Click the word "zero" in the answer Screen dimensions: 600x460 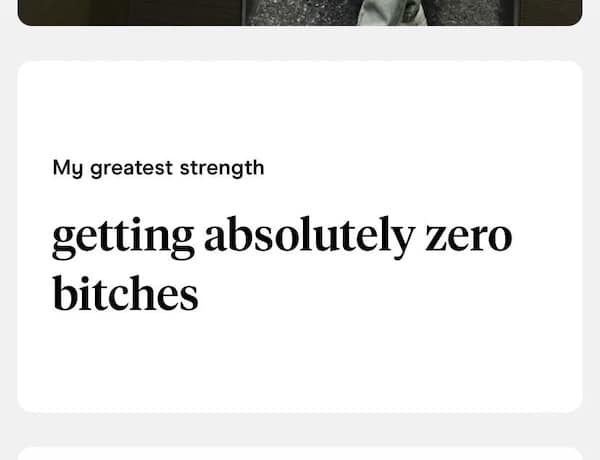point(468,237)
